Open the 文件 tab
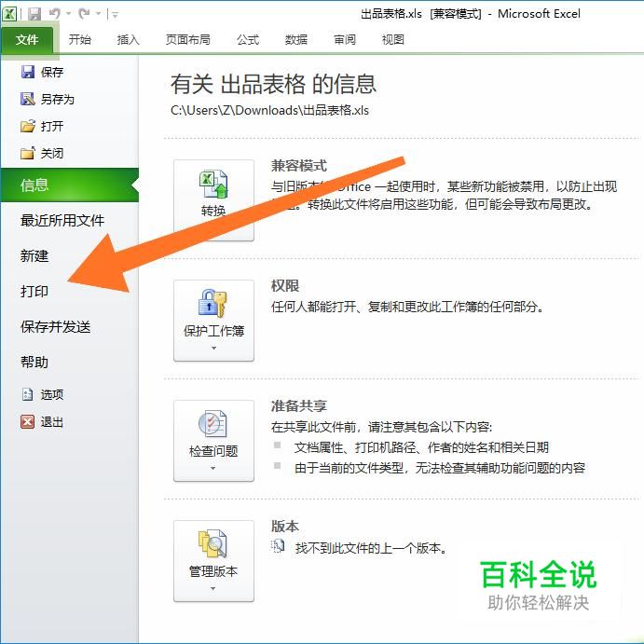This screenshot has width=644, height=644. (27, 40)
